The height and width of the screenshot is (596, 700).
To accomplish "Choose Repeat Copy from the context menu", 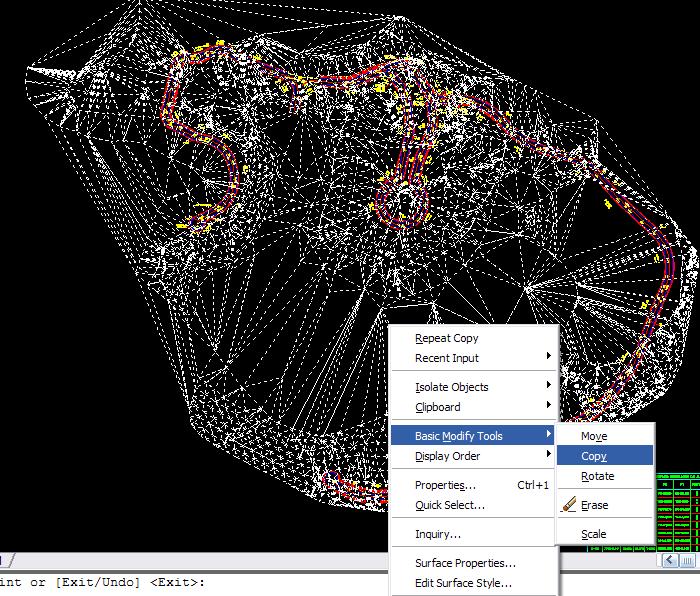I will [447, 338].
